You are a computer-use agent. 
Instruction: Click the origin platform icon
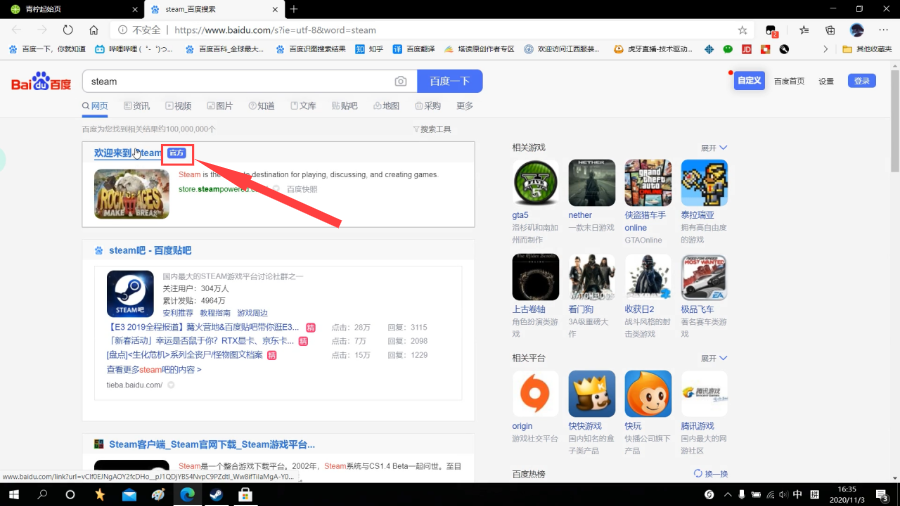point(535,394)
